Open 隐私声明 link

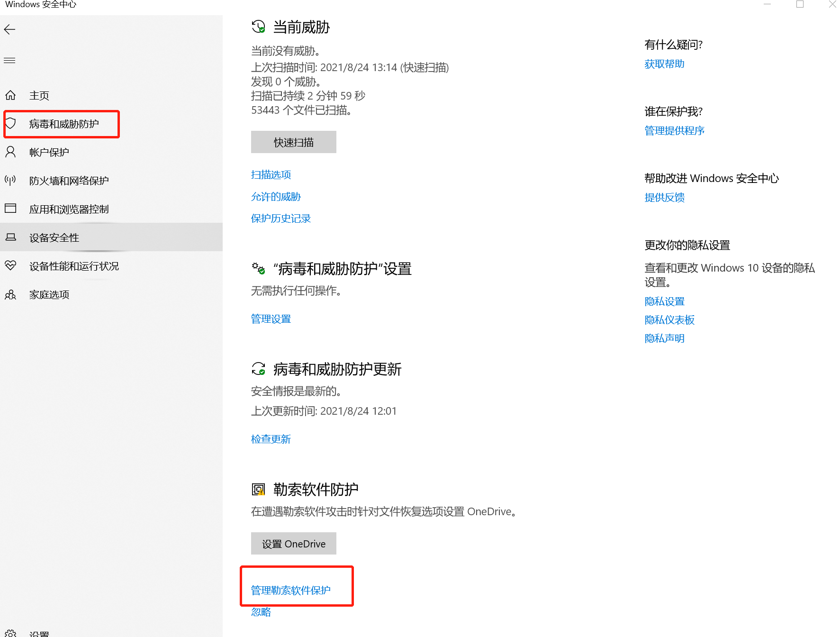664,338
